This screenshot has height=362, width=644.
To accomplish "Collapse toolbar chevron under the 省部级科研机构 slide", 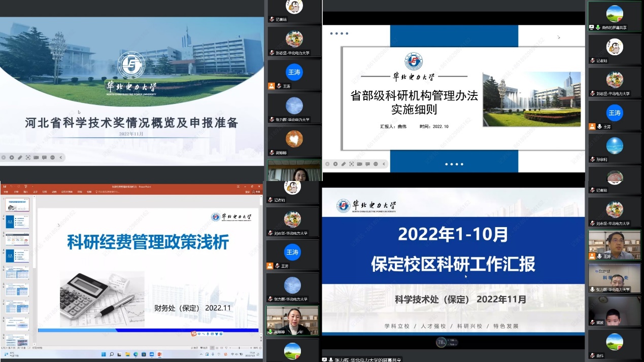I will click(x=384, y=164).
